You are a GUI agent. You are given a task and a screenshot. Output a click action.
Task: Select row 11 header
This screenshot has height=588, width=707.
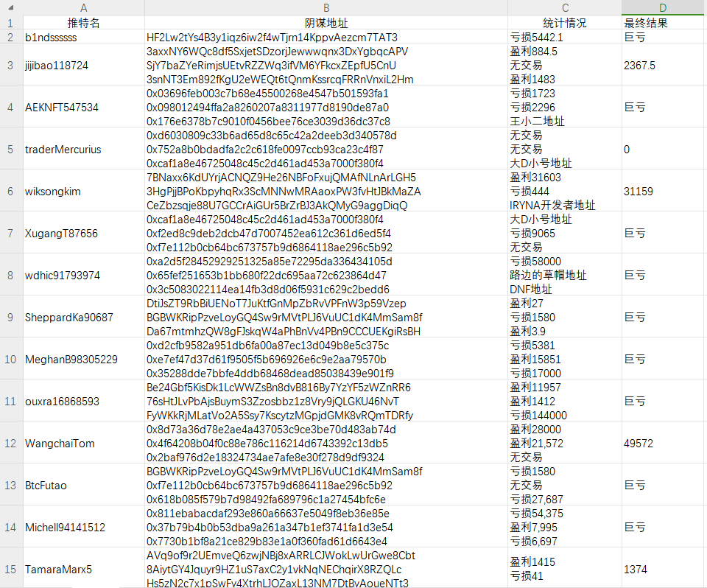pos(11,401)
